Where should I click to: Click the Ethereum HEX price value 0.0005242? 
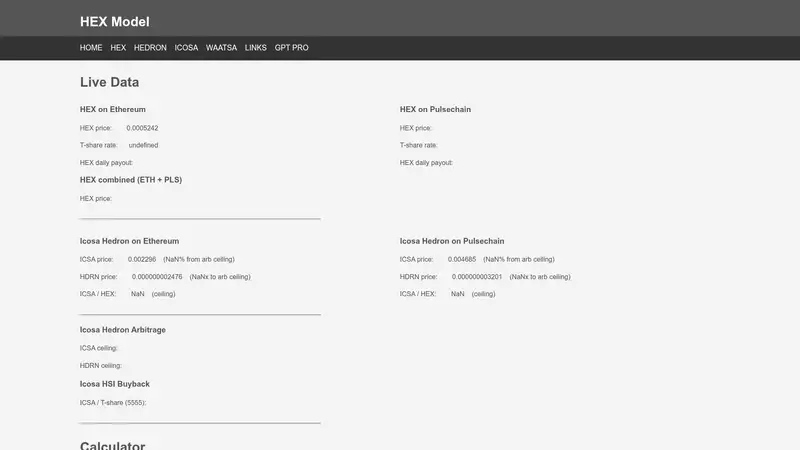[142, 128]
